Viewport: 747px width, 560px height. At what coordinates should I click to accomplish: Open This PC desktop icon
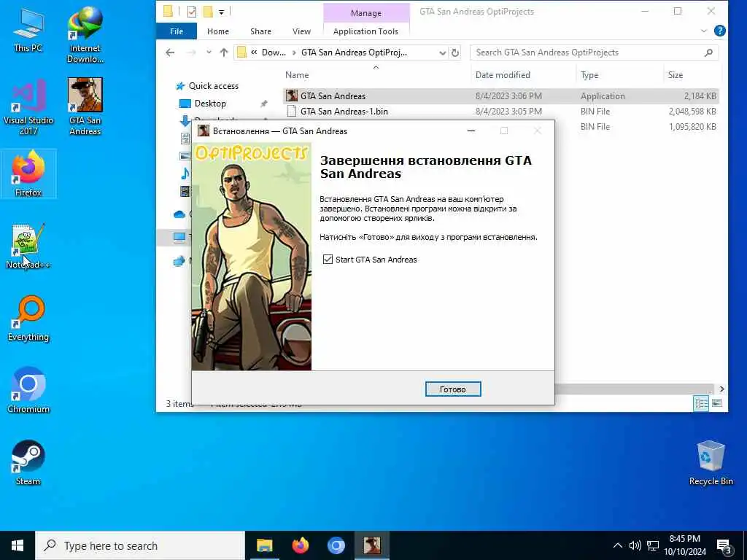(x=28, y=30)
